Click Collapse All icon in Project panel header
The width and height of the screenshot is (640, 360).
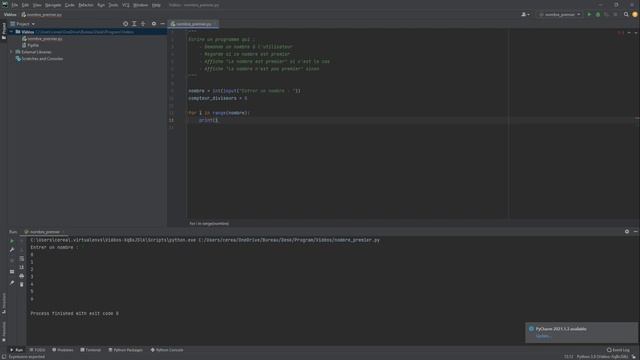[x=143, y=24]
